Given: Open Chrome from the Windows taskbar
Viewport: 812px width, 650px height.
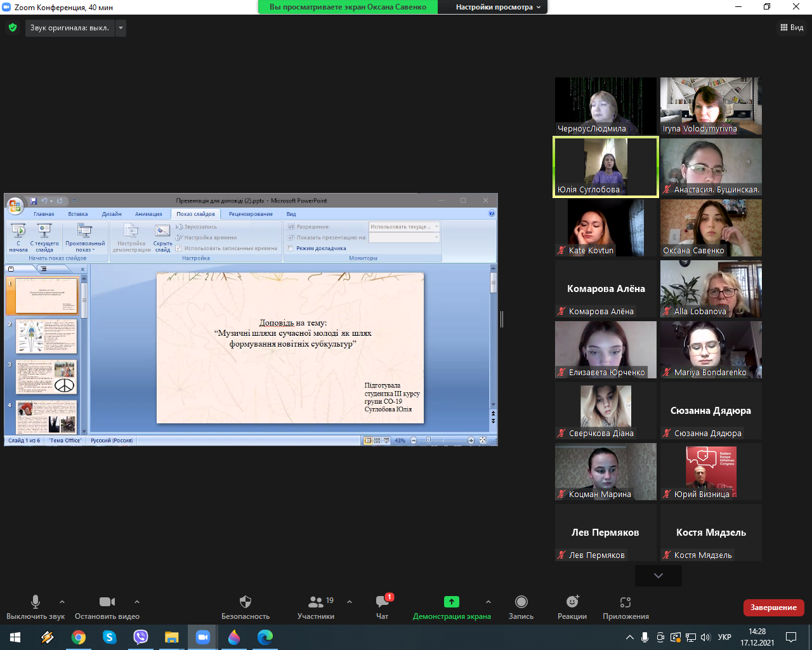Looking at the screenshot, I should pos(79,637).
